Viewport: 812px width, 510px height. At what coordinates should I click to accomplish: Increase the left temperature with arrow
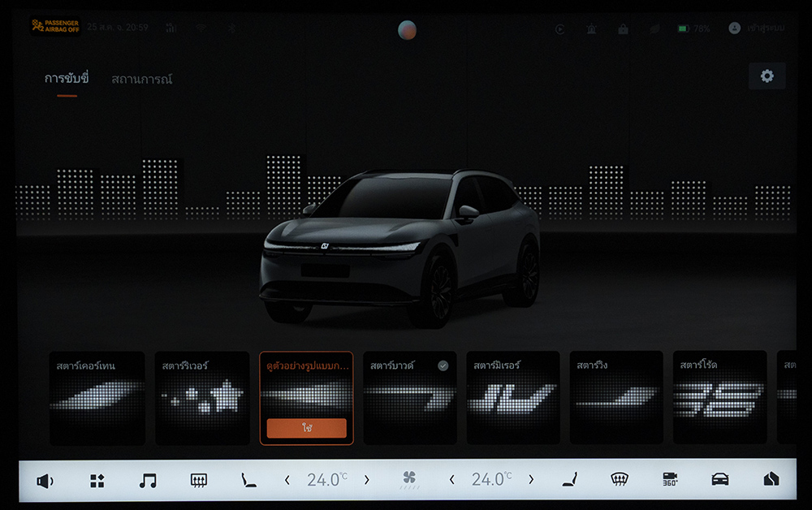(366, 481)
